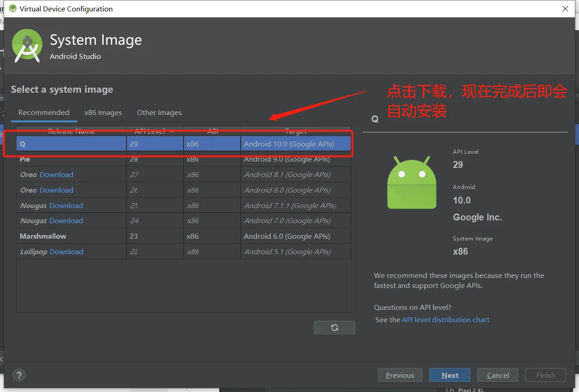Click the Android 9.0 (Google APIs) cell
This screenshot has height=392, width=579.
coord(295,159)
